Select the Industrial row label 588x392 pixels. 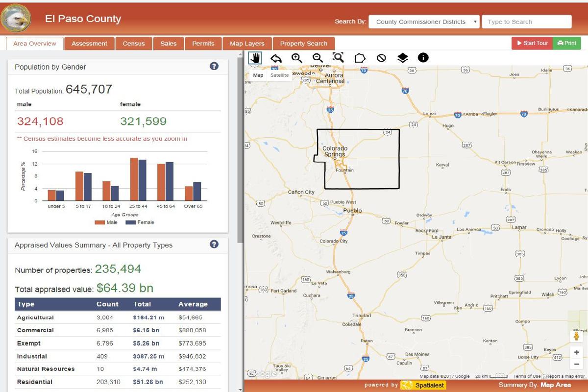tap(32, 356)
